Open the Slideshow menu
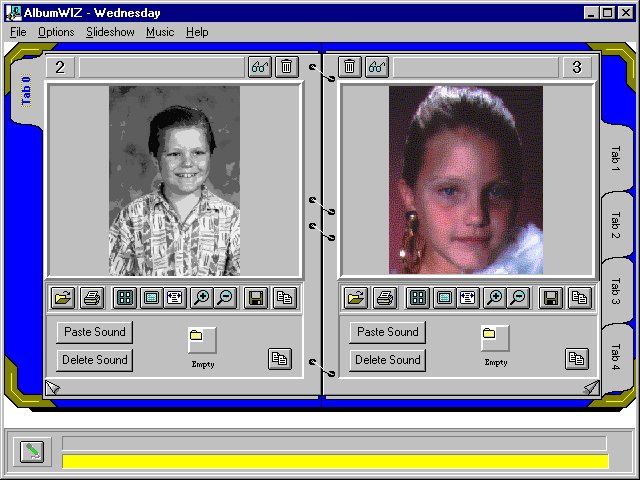 [x=110, y=32]
